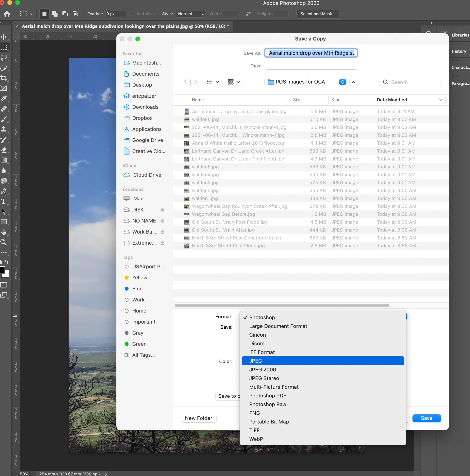Click the foreground color swatch
Image resolution: width=470 pixels, height=476 pixels.
[x=2, y=270]
